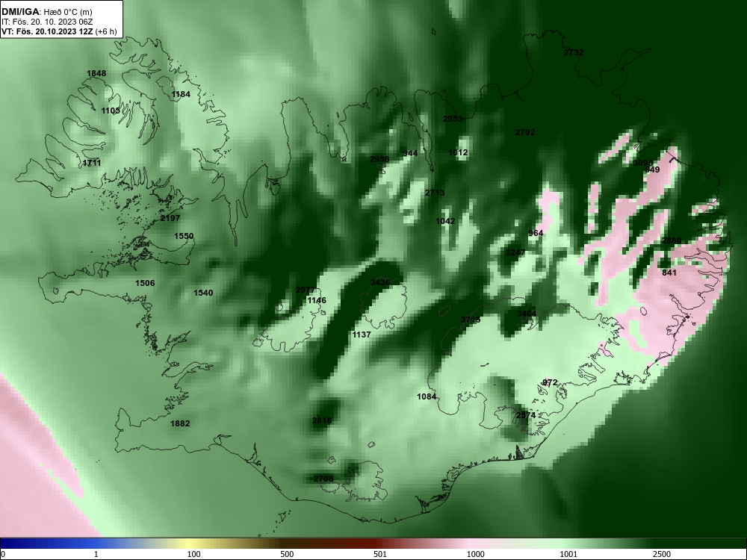This screenshot has width=747, height=560.
Task: Select the valid time line 'VT: Fös. 20.10.2023 12Z'
Action: point(48,32)
